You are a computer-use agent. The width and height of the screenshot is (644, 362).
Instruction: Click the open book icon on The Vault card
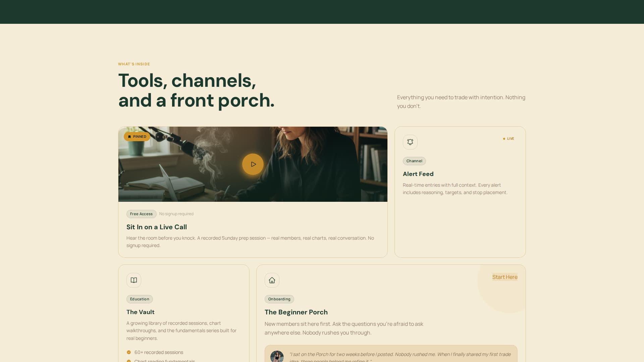[x=134, y=280]
